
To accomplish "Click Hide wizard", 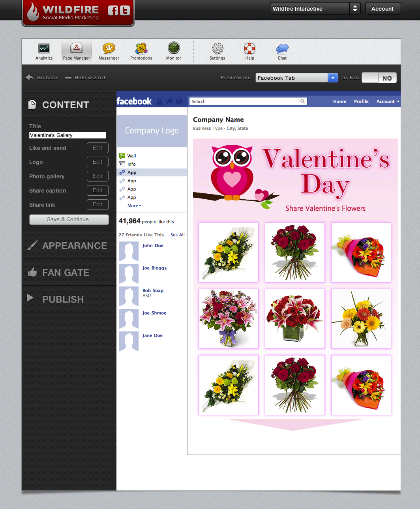I will pyautogui.click(x=85, y=78).
